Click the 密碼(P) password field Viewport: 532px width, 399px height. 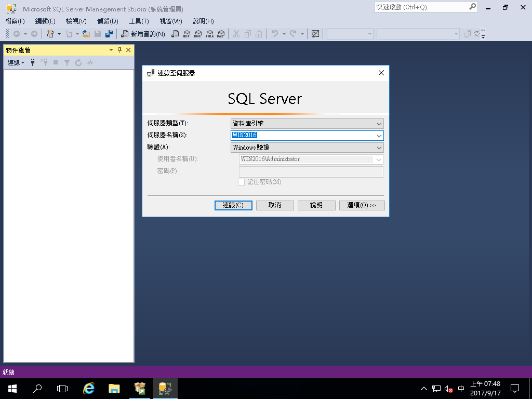(311, 171)
